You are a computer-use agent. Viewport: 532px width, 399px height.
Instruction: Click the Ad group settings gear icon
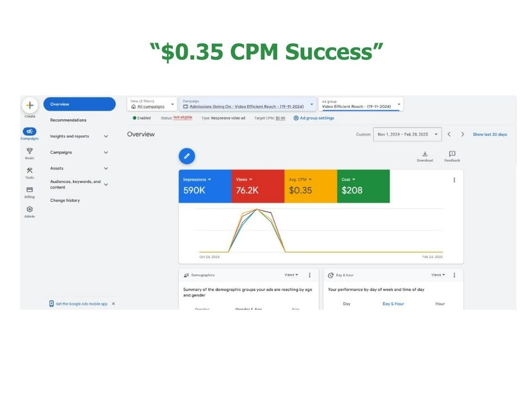coord(296,118)
